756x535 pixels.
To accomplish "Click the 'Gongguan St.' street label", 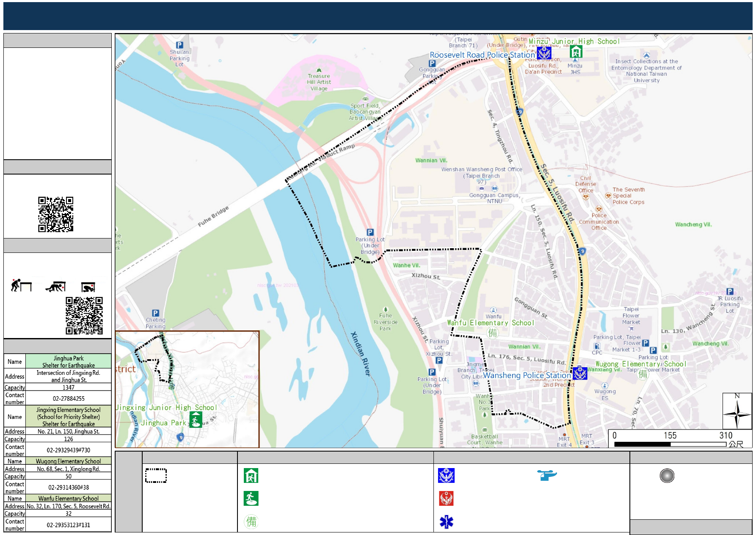I will (531, 308).
